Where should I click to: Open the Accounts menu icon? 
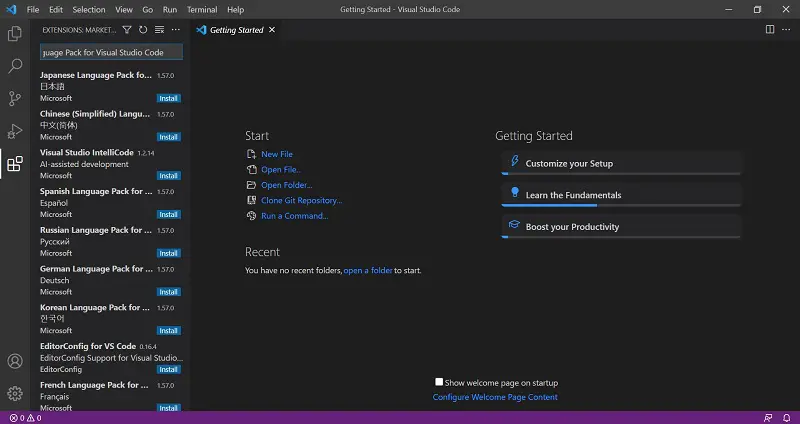[15, 361]
